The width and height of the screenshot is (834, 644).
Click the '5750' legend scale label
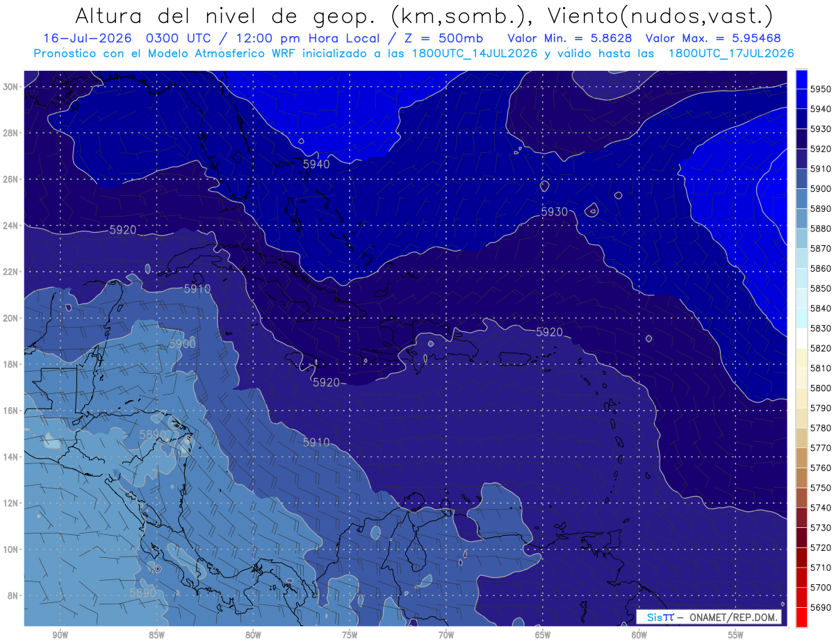pos(821,488)
